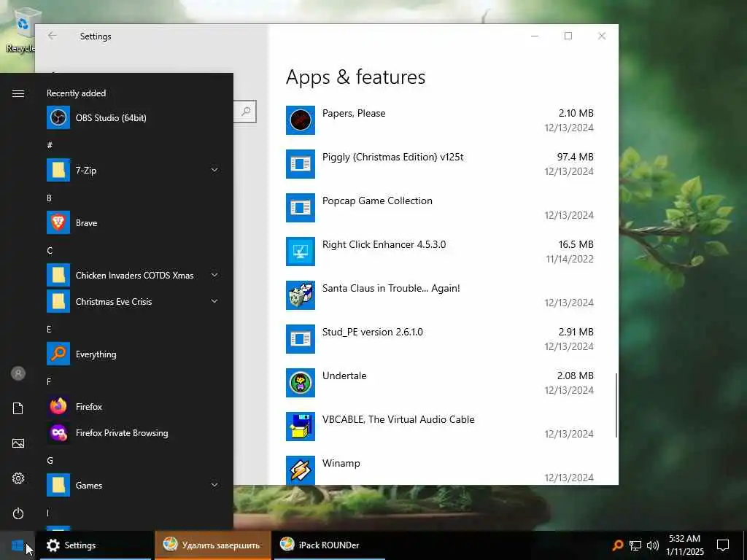Viewport: 747px width, 560px height.
Task: Open Firefox Private Browsing
Action: (x=133, y=433)
